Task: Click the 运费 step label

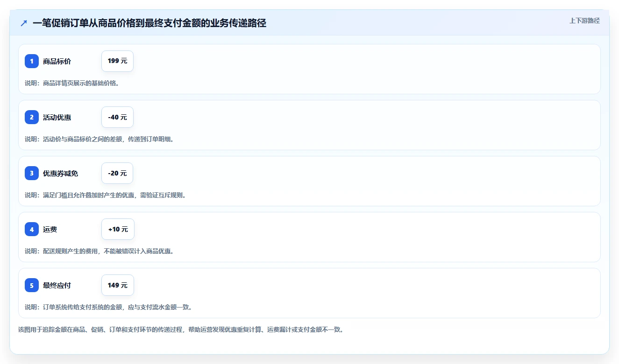Action: [50, 229]
